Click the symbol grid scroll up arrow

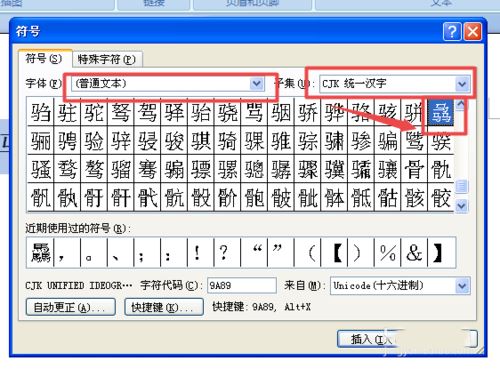[x=461, y=105]
